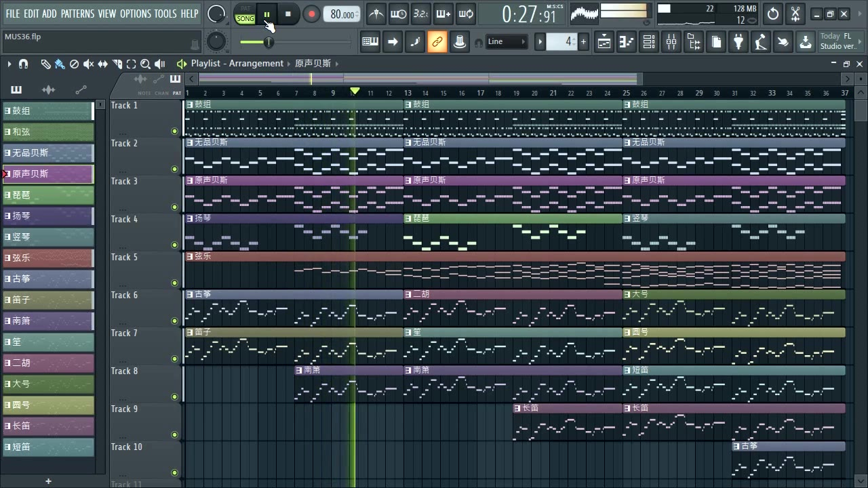Open the Mixer window
This screenshot has height=488, width=868.
(671, 42)
